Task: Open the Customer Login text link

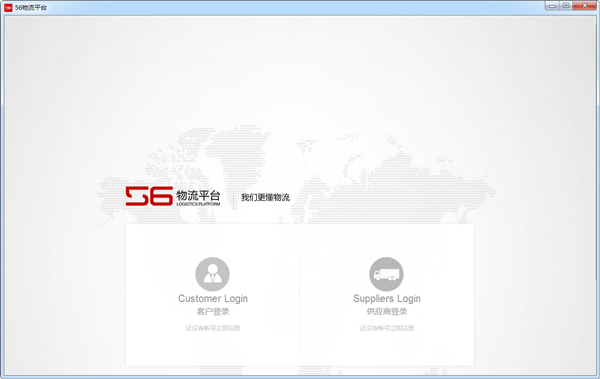Action: (x=213, y=298)
